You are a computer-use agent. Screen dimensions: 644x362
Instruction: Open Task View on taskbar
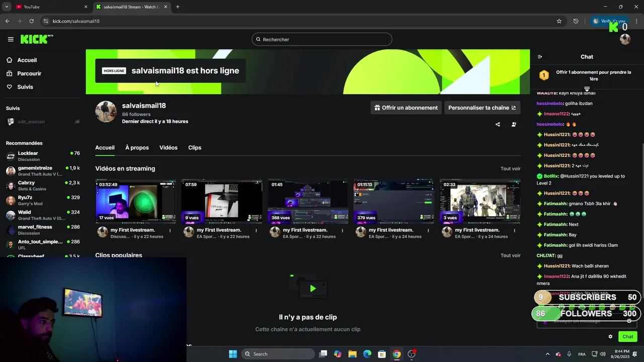click(x=323, y=354)
